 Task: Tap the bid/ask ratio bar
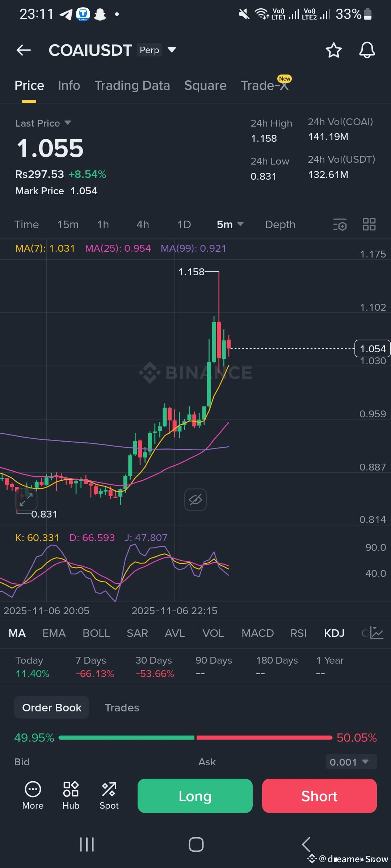coord(195,737)
